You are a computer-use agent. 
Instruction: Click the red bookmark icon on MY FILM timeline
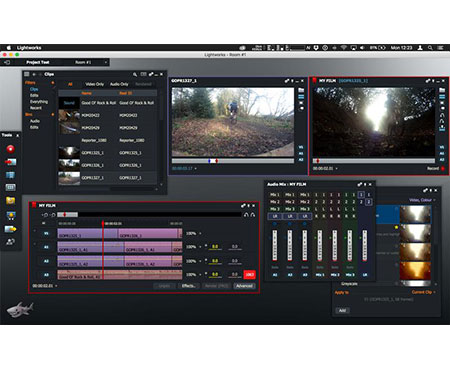pos(34,205)
